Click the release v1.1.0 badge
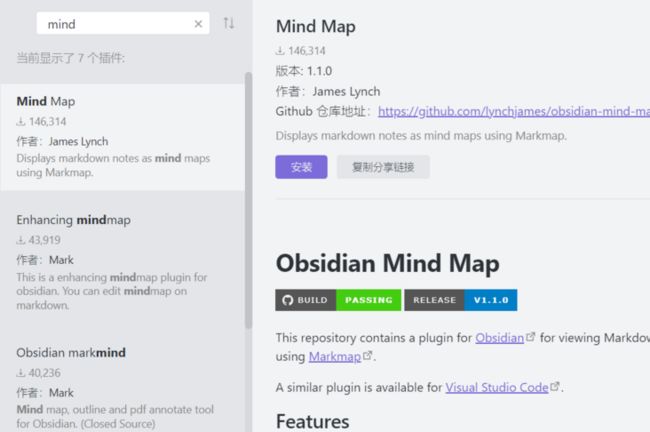Screen dimensions: 650x432 [461, 300]
